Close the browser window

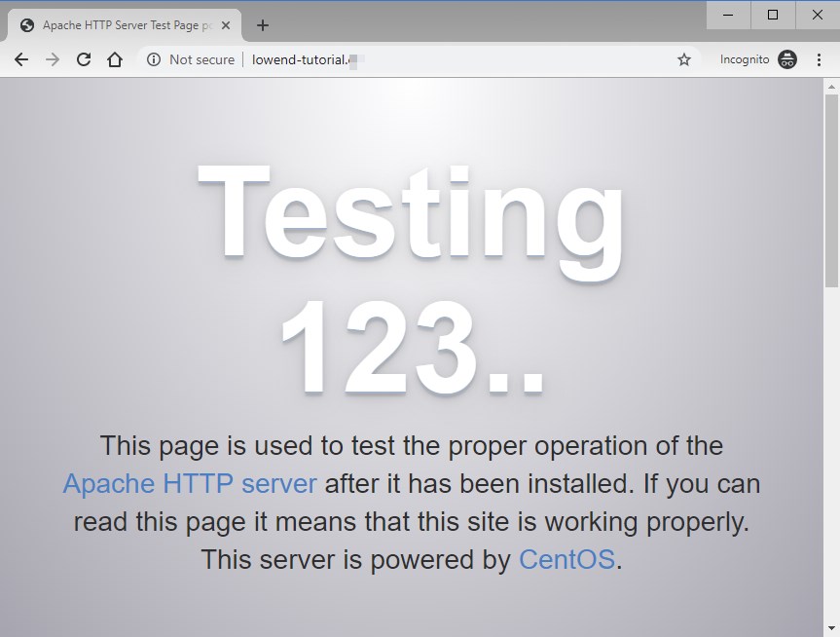pos(818,15)
